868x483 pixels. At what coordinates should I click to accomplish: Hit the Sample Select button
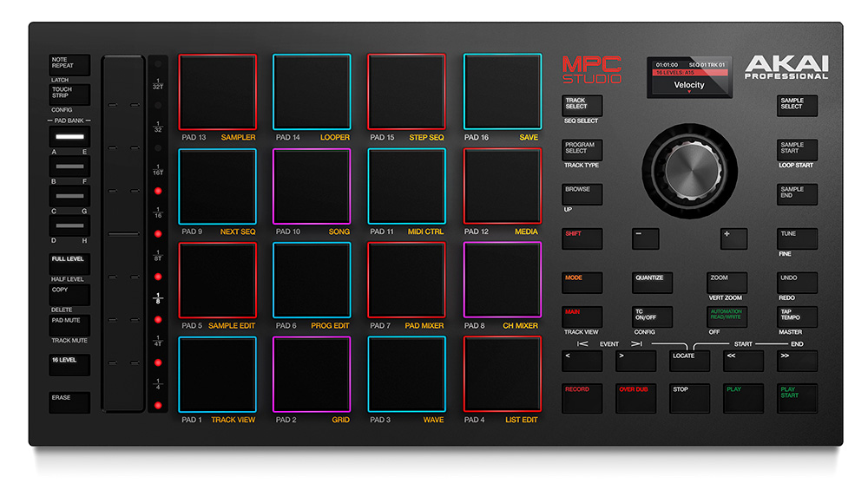[797, 106]
